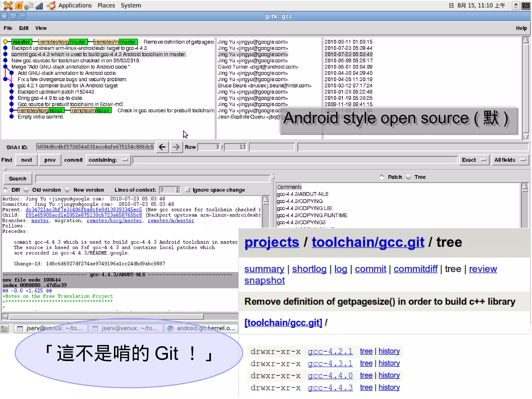The width and height of the screenshot is (532, 399).
Task: Click the green master branch tag
Action: (22, 42)
